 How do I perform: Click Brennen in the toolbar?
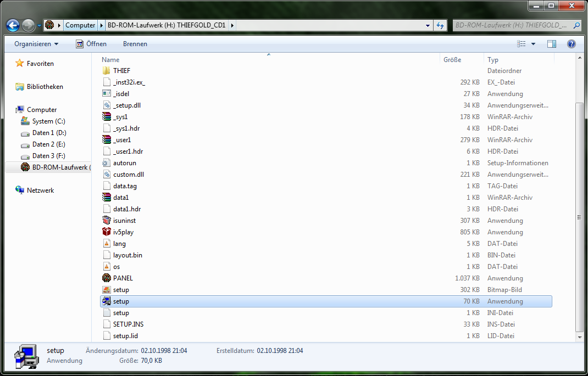click(135, 44)
